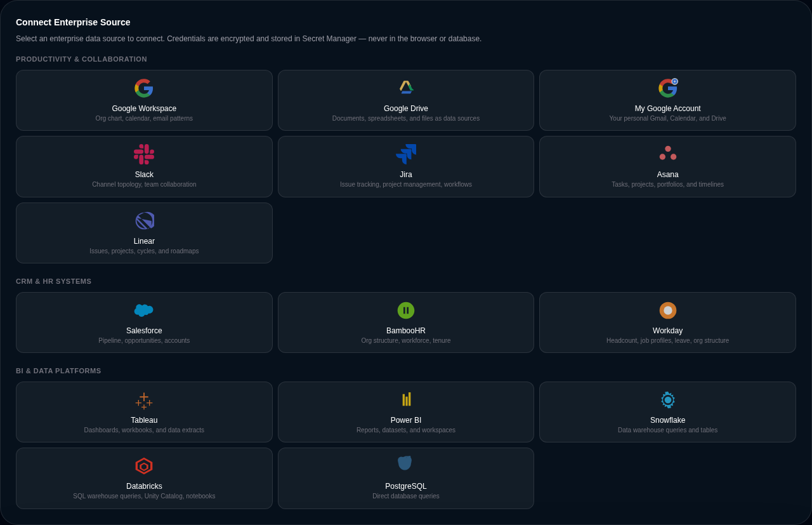Viewport: 812px width, 525px height.
Task: Click 'Direct database queries' description
Action: pyautogui.click(x=406, y=496)
